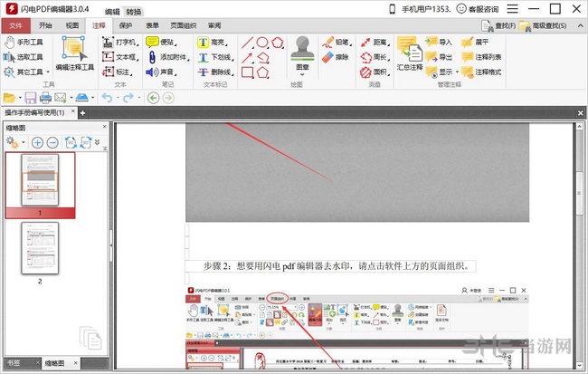Select the Area measure tool (面积)
Viewport: 588px width, 374px height.
(x=375, y=72)
